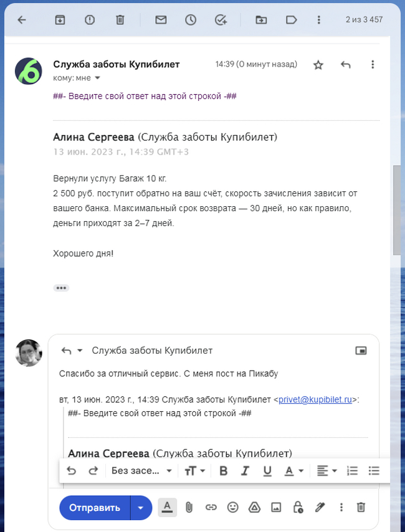Add email to tasks

click(x=221, y=20)
